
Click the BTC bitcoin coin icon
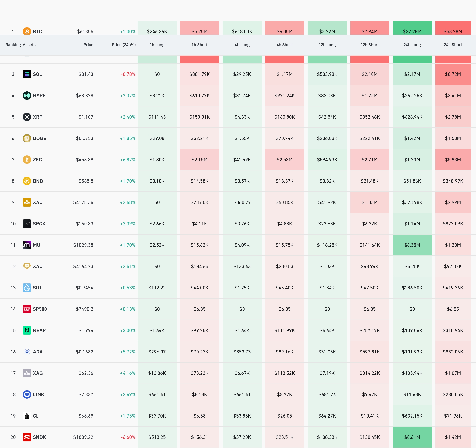27,31
